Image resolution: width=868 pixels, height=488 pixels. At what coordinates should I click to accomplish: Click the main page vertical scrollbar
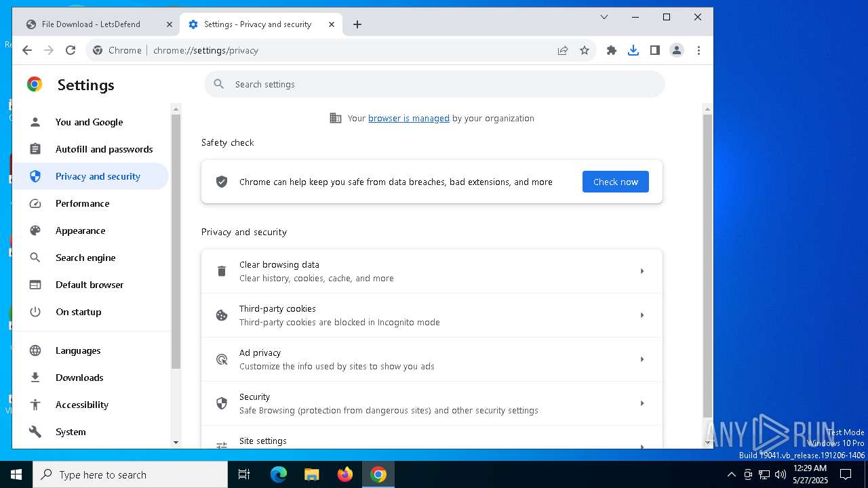(x=707, y=264)
